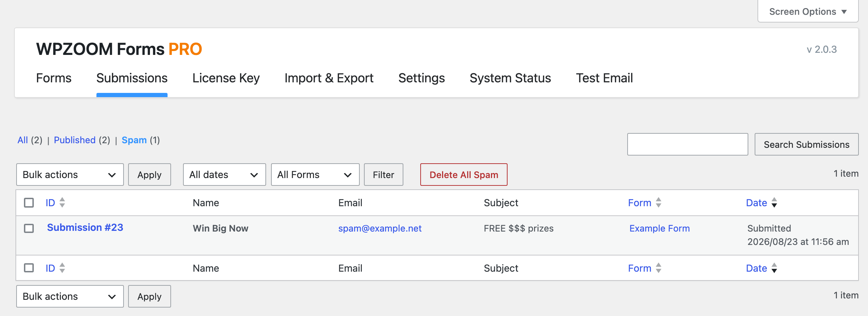868x316 pixels.
Task: Tick the select-all checkbox in the table footer
Action: 29,268
